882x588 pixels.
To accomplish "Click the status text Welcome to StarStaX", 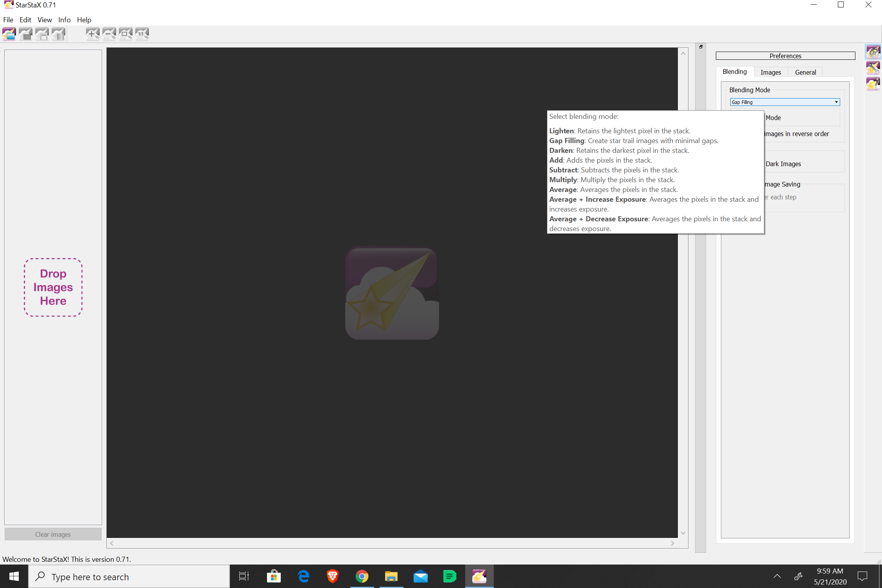I will tap(66, 559).
